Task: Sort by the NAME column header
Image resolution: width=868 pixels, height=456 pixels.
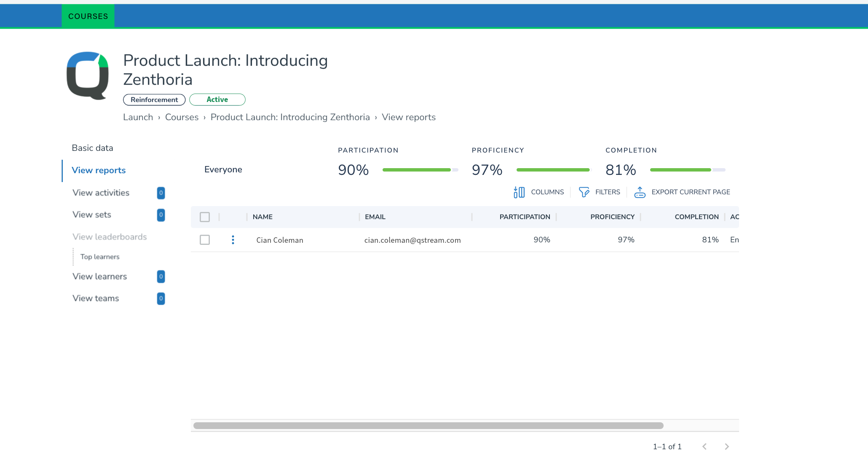Action: [263, 217]
